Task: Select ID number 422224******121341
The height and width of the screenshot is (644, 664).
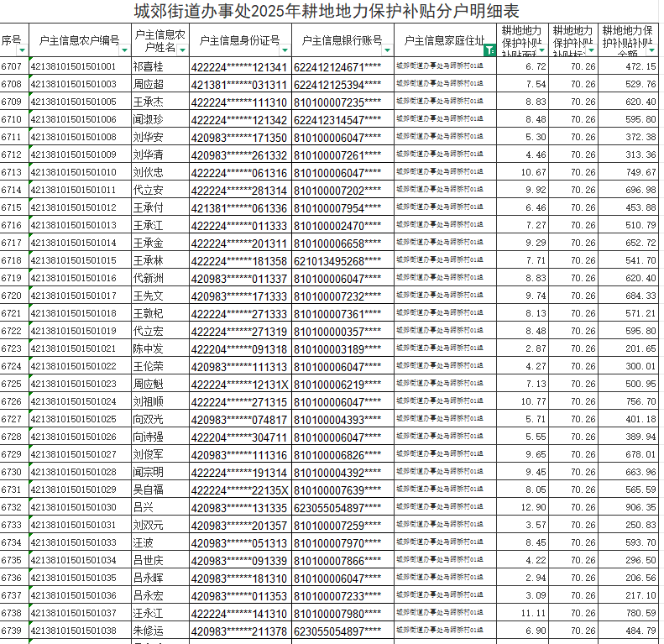Action: (240, 67)
